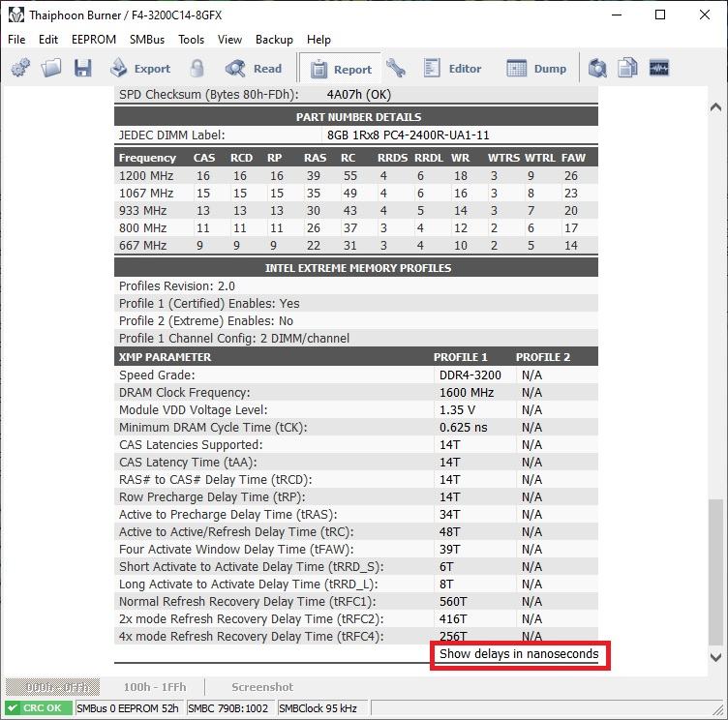This screenshot has height=720, width=728.
Task: Click the Frequency column header
Action: pos(147,158)
